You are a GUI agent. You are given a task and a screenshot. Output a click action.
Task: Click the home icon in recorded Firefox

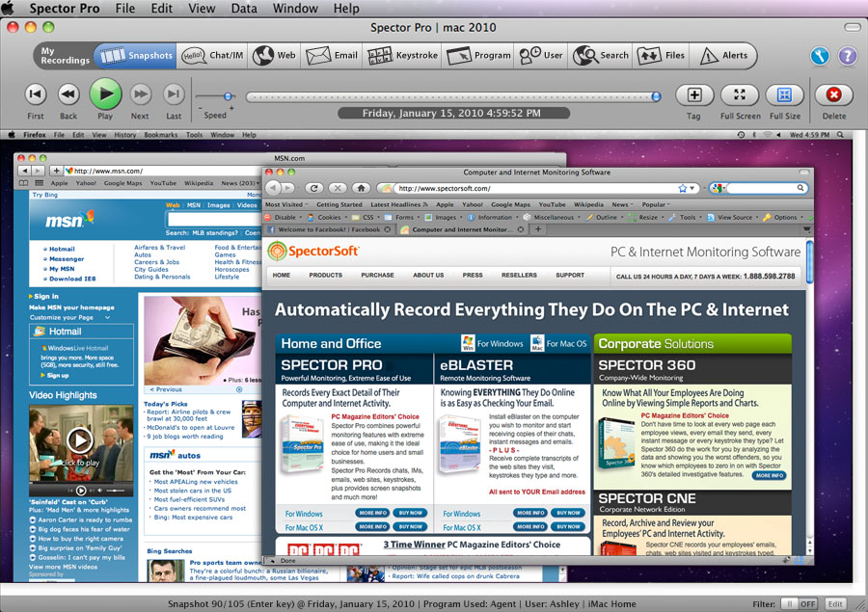tap(361, 188)
